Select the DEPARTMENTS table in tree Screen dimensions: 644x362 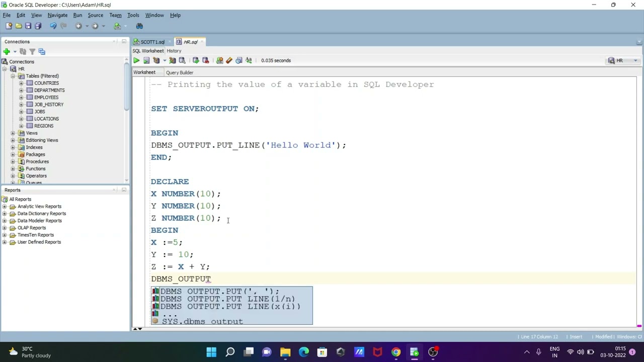tap(49, 90)
